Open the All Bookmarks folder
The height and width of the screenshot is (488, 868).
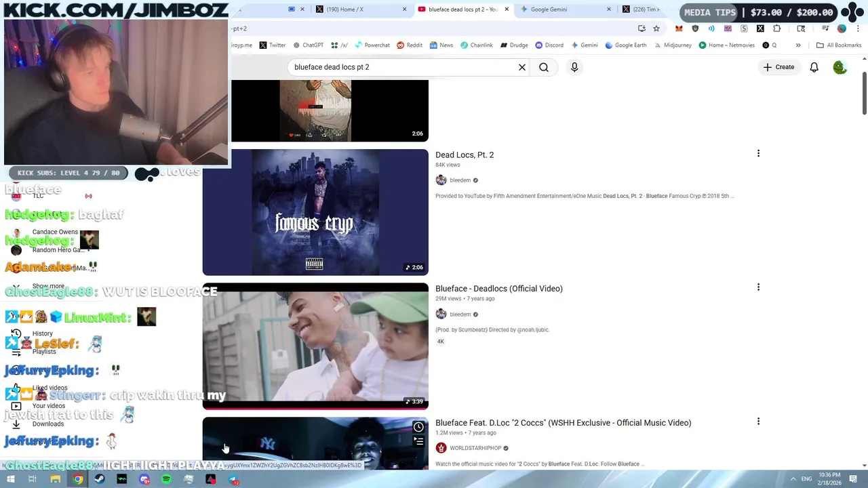pos(839,45)
